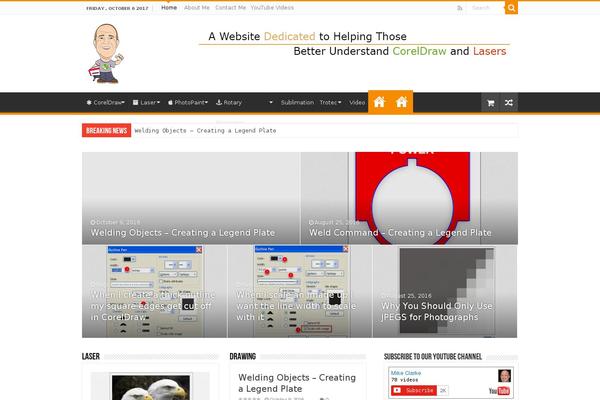
Task: Click the date 'Friday, October 6 2017'
Action: click(x=117, y=8)
